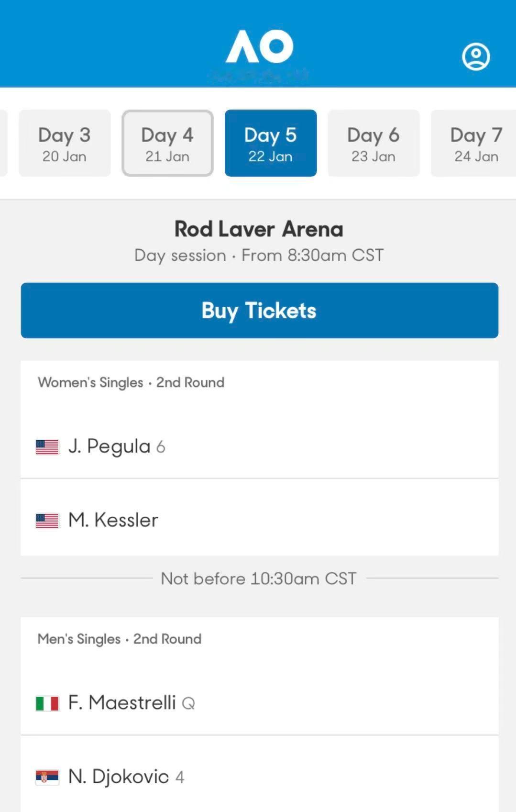Click the Italian flag beside F. Maestrelli
Screen dimensions: 516x812
[x=47, y=703]
